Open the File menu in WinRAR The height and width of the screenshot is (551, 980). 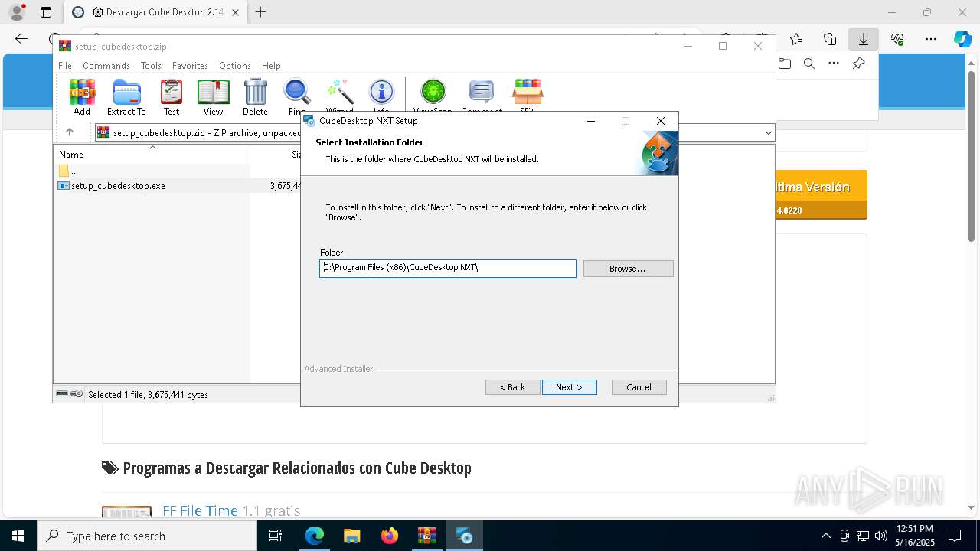click(65, 66)
